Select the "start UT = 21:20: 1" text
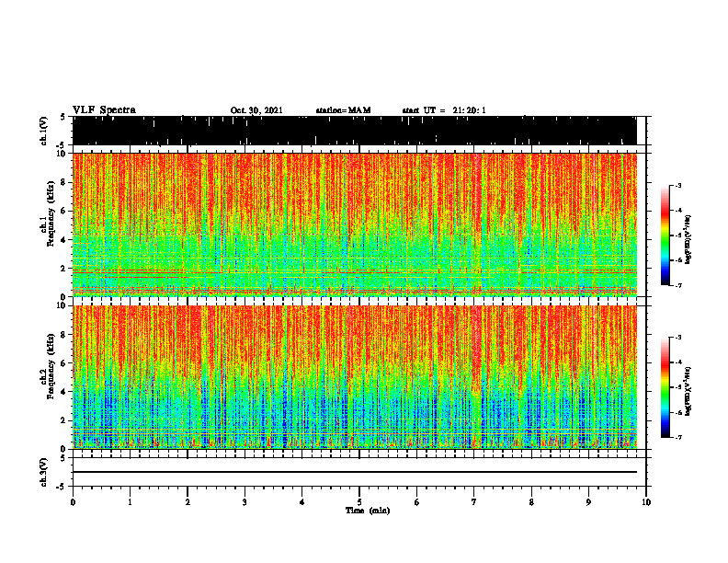Image resolution: width=728 pixels, height=563 pixels. 444,110
